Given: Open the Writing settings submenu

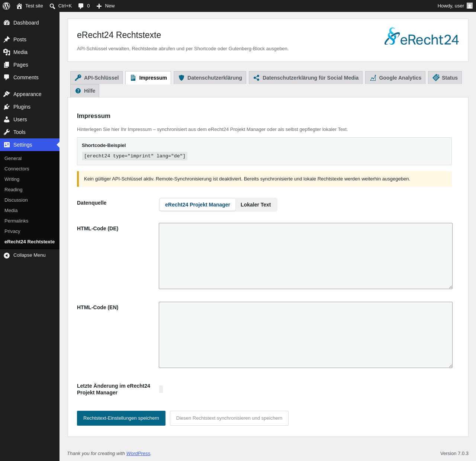Looking at the screenshot, I should point(12,179).
